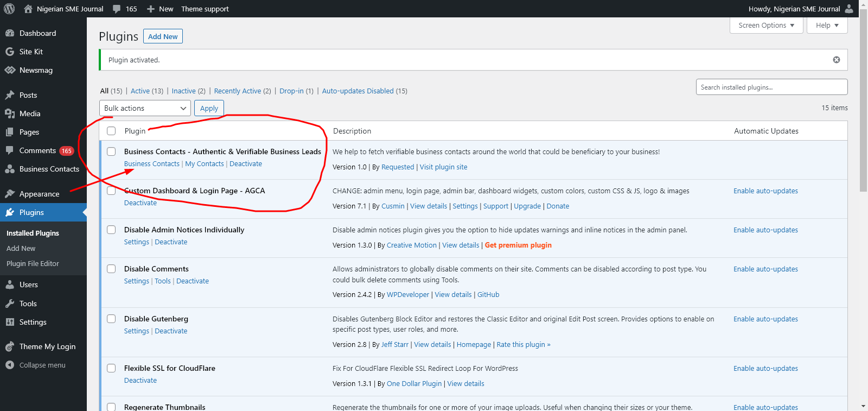Viewport: 868px width, 411px height.
Task: Show the Recently Active (2) plugins
Action: click(x=242, y=91)
